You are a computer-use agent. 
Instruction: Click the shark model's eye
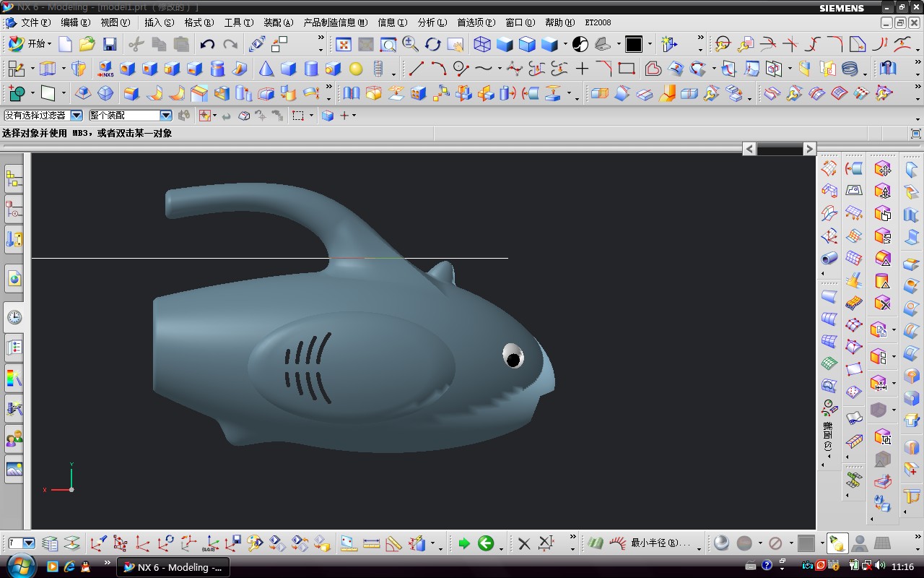(x=513, y=355)
